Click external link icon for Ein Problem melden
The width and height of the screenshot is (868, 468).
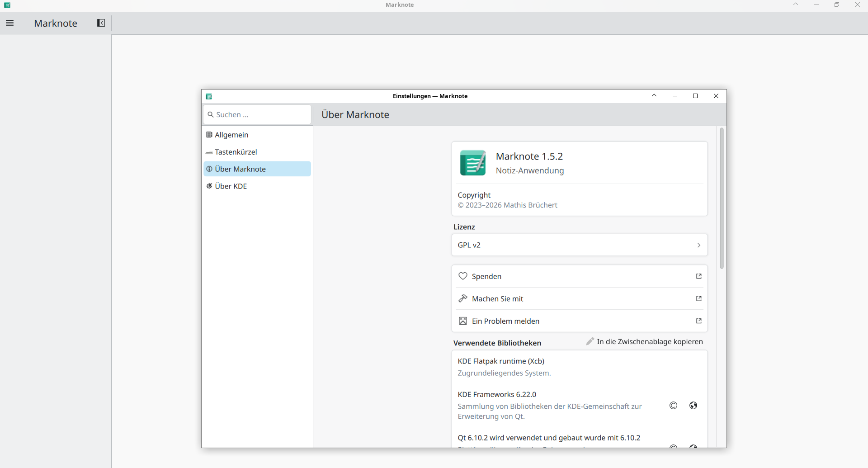pyautogui.click(x=698, y=321)
